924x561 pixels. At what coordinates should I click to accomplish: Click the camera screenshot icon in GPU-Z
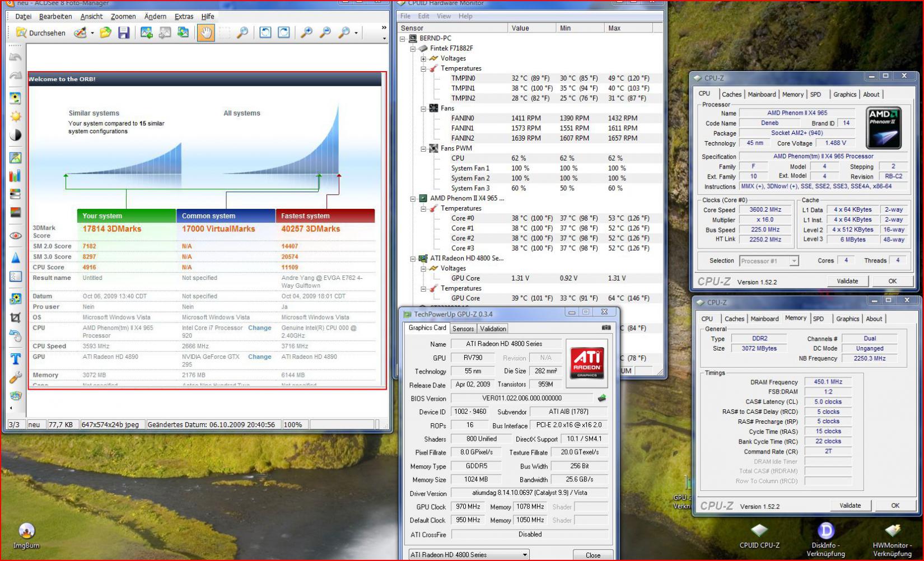coord(606,328)
